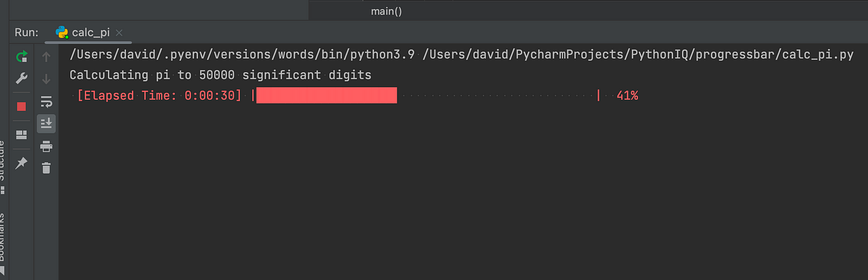868x280 pixels.
Task: Rerun calc_pi with the green rerun icon
Action: click(22, 57)
